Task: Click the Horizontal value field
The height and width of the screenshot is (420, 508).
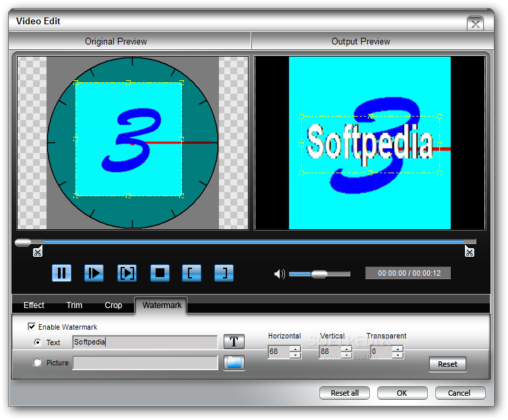Action: [280, 352]
